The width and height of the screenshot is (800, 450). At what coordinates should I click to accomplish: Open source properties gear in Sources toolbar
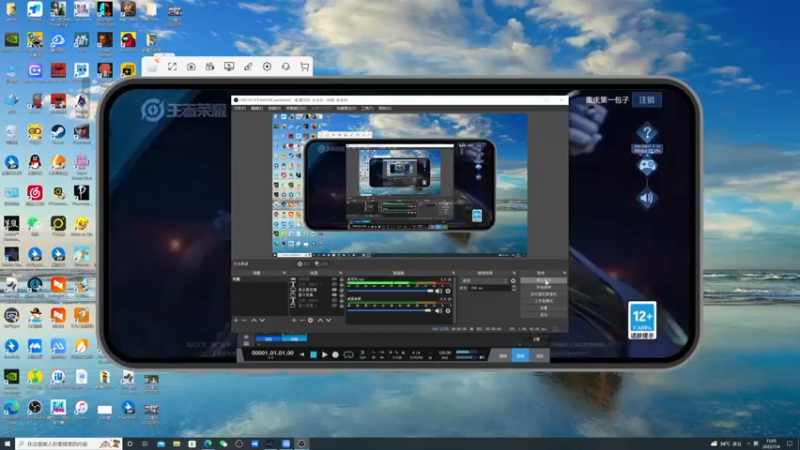pos(310,320)
